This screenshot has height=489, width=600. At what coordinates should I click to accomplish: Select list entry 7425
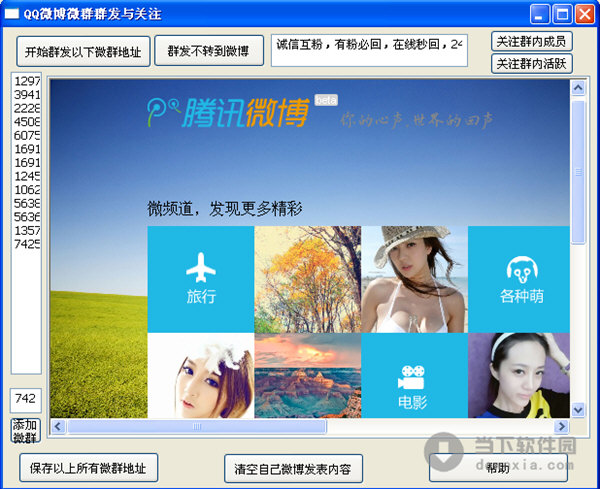[x=27, y=244]
